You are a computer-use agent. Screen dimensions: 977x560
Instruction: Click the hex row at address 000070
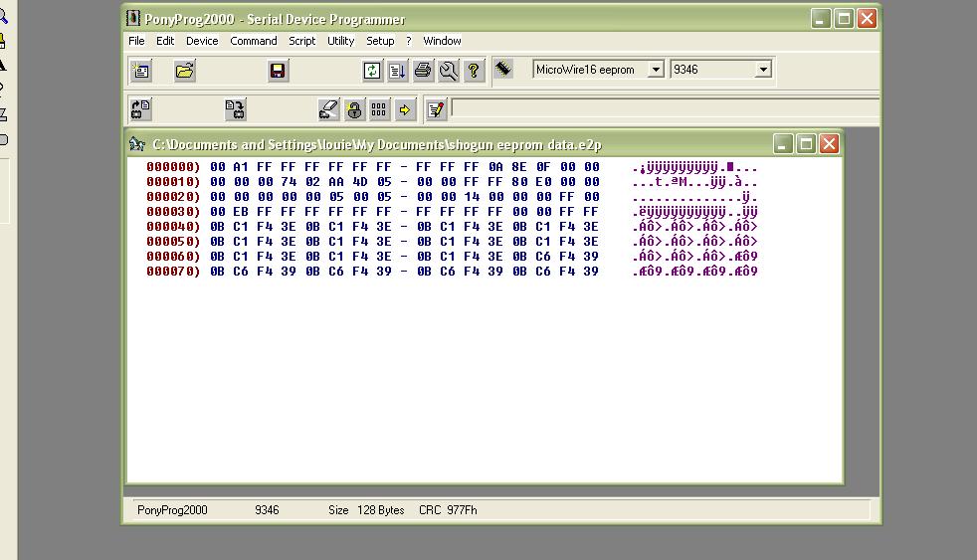pos(452,272)
